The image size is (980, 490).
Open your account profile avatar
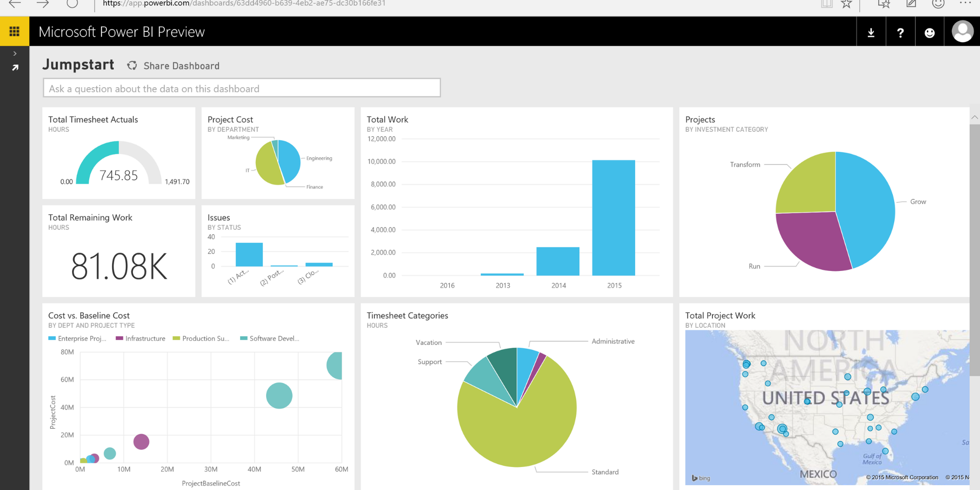pyautogui.click(x=962, y=31)
